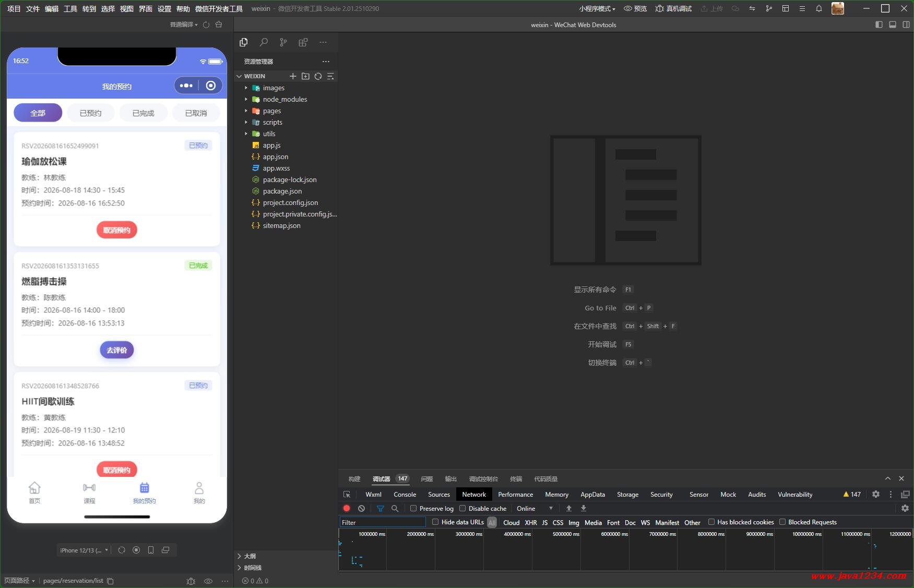Viewport: 914px width, 588px height.
Task: Switch to the Console tab
Action: tap(405, 495)
